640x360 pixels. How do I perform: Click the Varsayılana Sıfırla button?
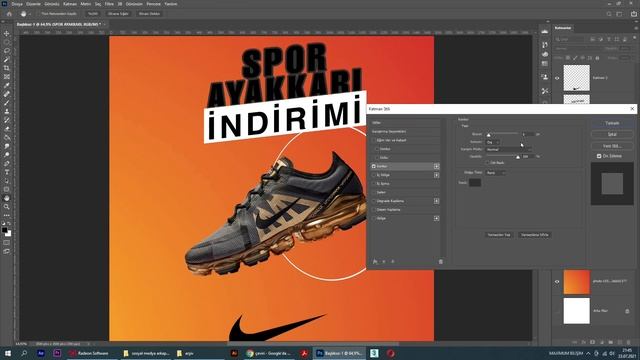click(535, 235)
